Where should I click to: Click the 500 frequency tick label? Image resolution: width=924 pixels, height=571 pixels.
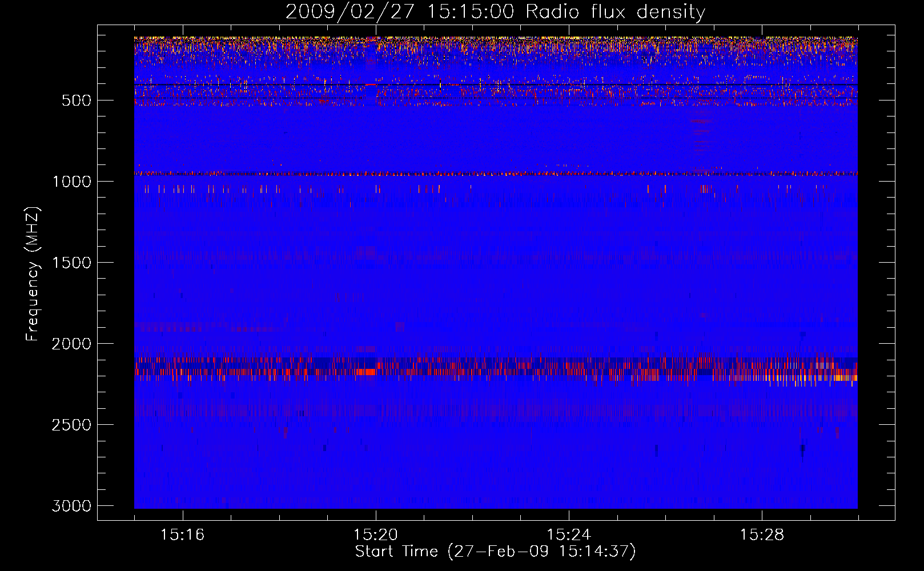point(77,100)
